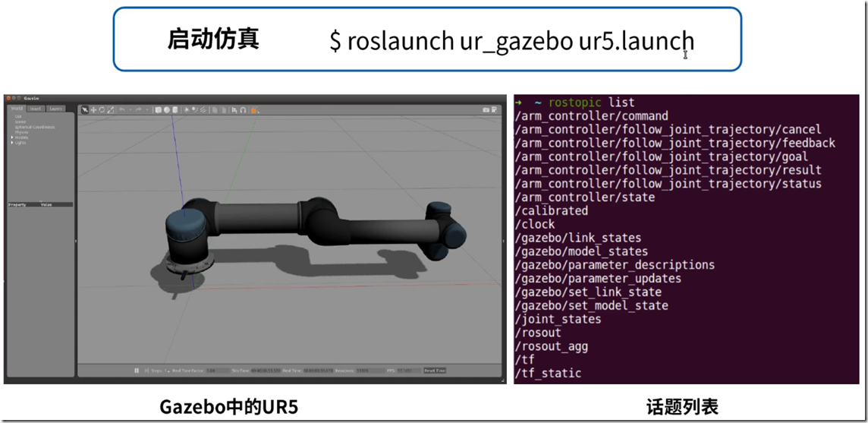Click '/calibrated' topic line
Screen dimensions: 868x423
(552, 210)
